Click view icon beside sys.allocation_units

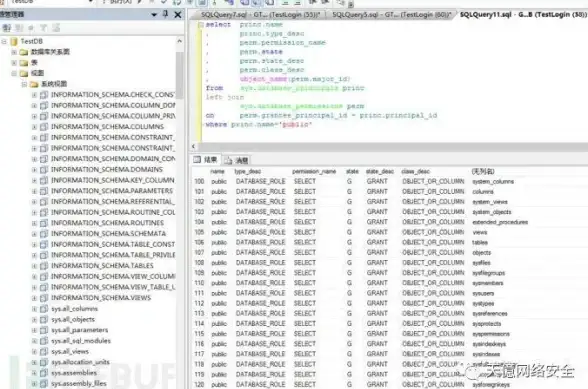point(44,362)
